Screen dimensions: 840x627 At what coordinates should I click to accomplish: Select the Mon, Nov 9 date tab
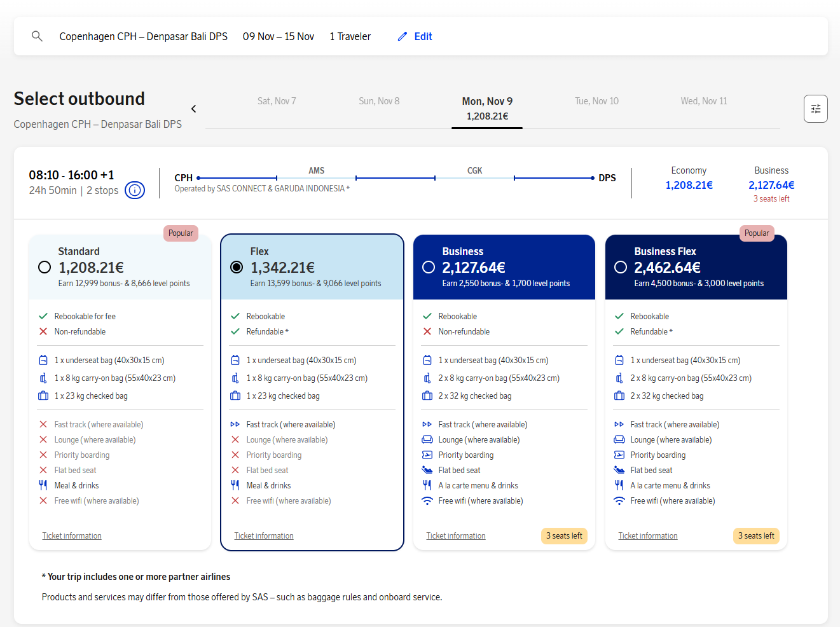pyautogui.click(x=487, y=109)
